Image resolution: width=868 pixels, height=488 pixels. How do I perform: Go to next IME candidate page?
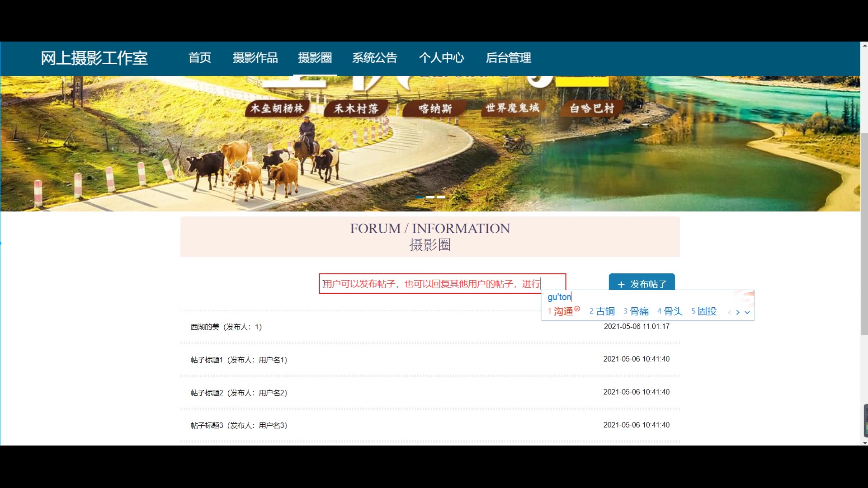pos(738,312)
